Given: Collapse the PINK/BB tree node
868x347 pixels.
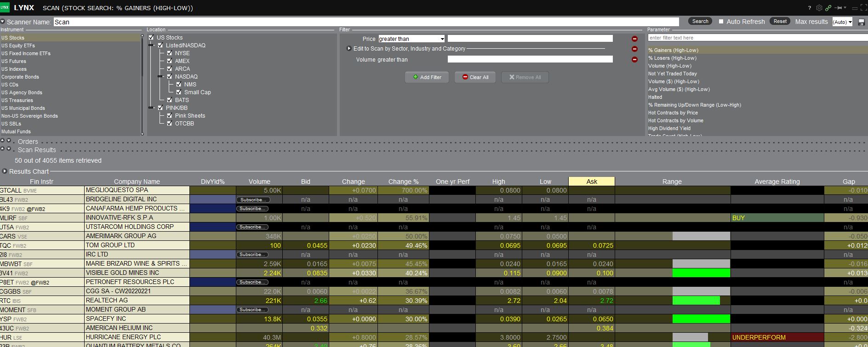Looking at the screenshot, I should [x=151, y=108].
